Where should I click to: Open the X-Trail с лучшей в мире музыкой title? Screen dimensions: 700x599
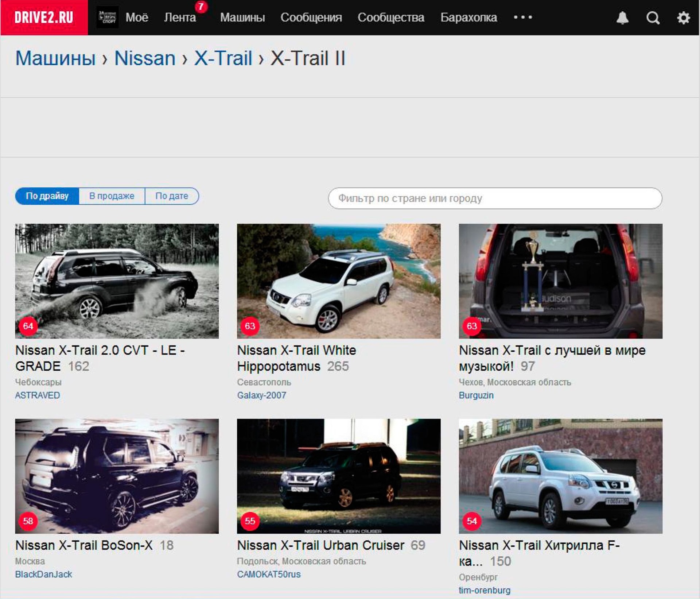tap(552, 358)
